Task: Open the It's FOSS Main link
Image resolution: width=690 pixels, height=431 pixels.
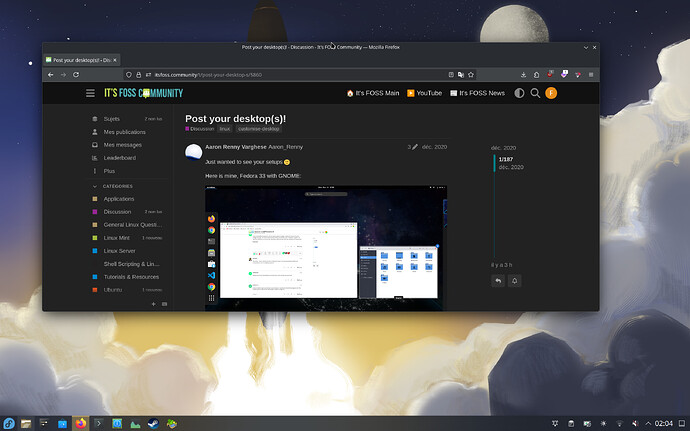Action: [372, 93]
